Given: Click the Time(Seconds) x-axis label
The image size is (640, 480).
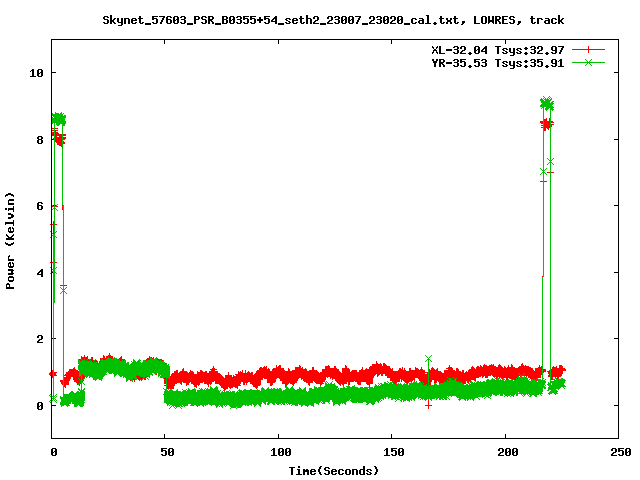Looking at the screenshot, I should tap(333, 471).
